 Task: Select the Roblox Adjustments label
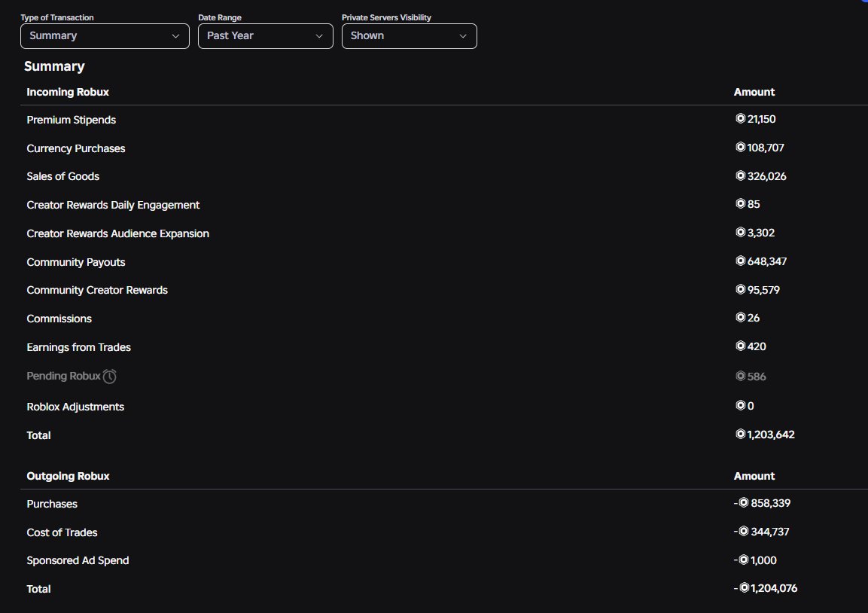[75, 407]
